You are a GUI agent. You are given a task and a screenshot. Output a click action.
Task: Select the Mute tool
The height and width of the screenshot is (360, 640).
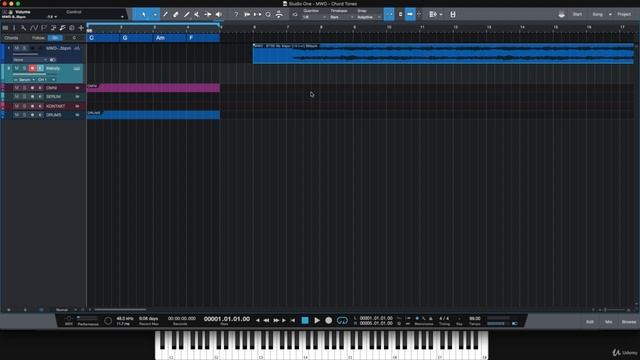tap(197, 14)
